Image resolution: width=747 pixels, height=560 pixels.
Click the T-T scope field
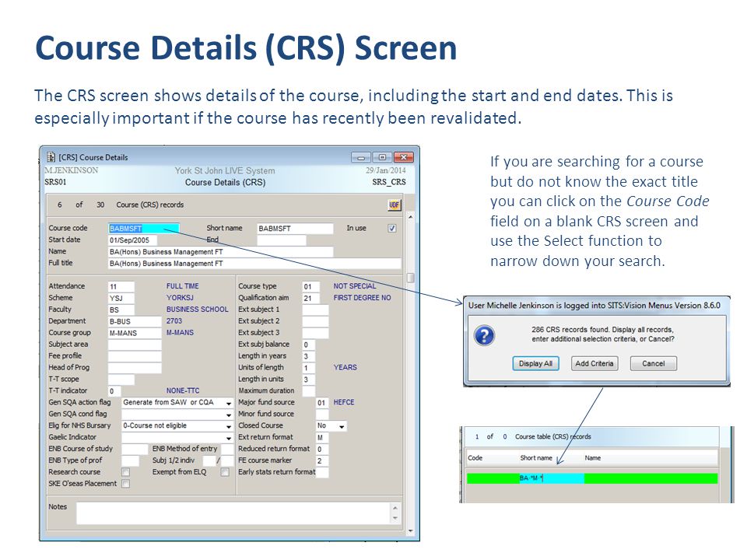[x=121, y=380]
